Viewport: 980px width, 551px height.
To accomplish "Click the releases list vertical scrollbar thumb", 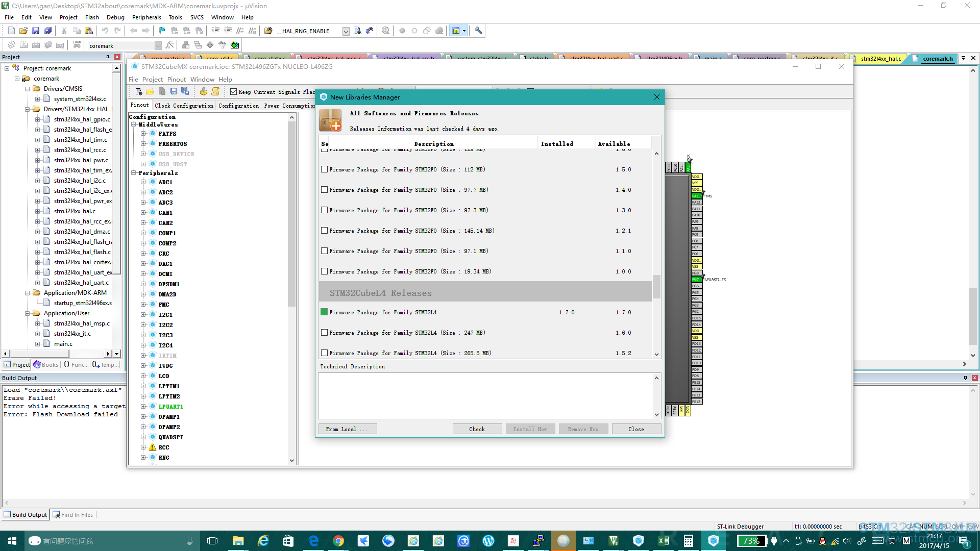I will click(x=656, y=287).
